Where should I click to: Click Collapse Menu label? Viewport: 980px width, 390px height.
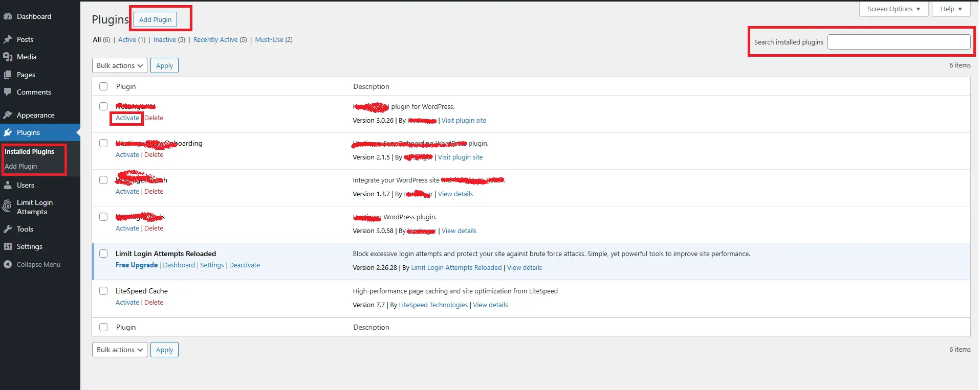pyautogui.click(x=38, y=264)
